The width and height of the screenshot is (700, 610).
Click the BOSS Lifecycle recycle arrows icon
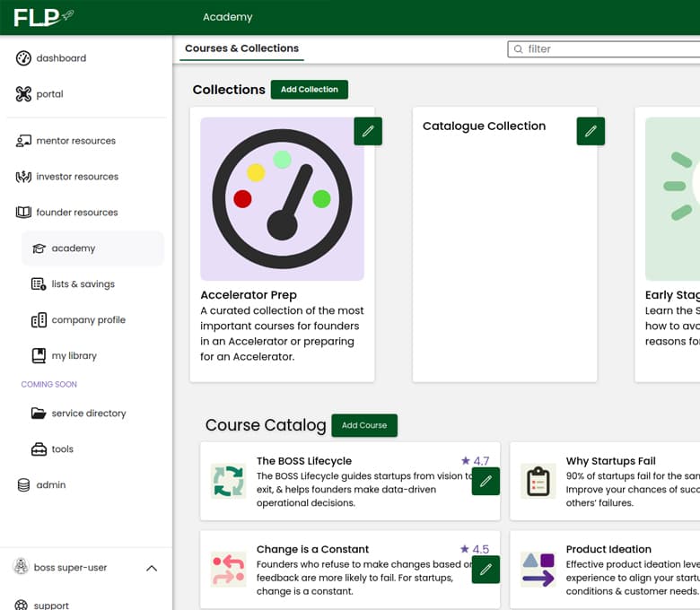click(x=228, y=482)
